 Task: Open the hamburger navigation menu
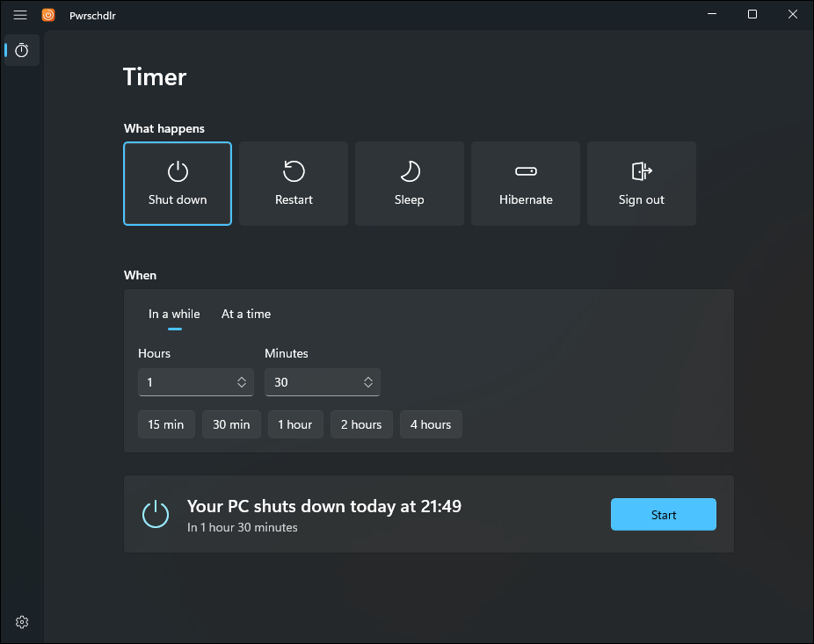(20, 15)
